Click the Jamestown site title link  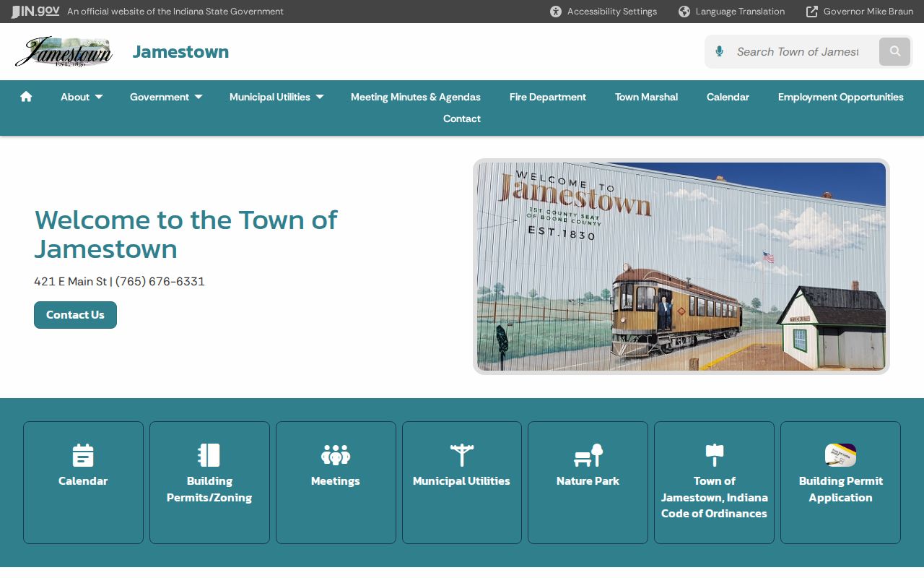click(x=180, y=52)
